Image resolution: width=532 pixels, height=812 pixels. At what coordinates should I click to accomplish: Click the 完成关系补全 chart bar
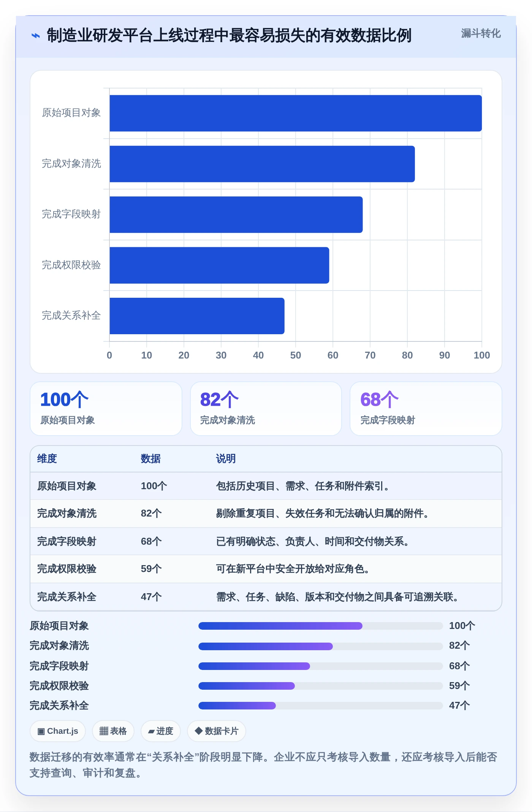click(197, 316)
